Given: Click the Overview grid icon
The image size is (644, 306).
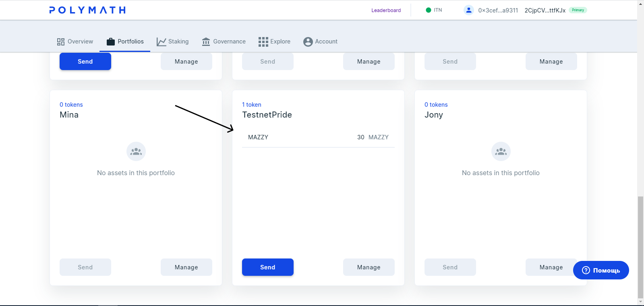Looking at the screenshot, I should pos(61,42).
